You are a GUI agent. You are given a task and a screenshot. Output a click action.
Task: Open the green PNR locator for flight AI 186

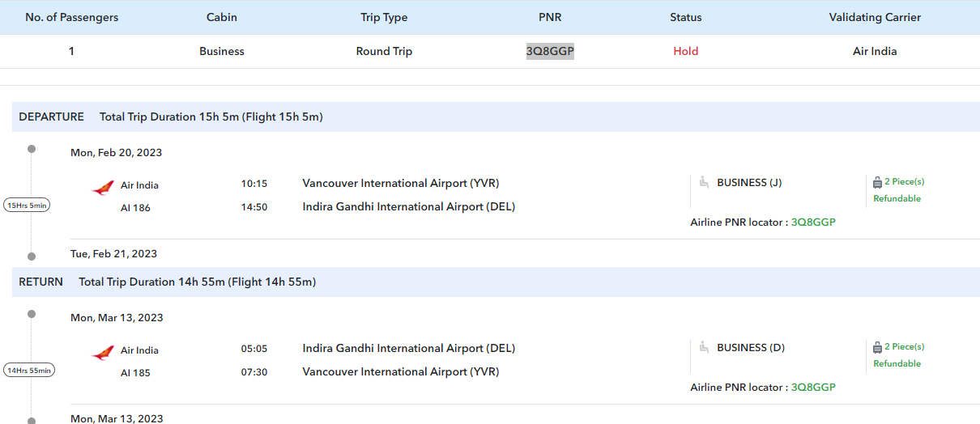pos(813,222)
